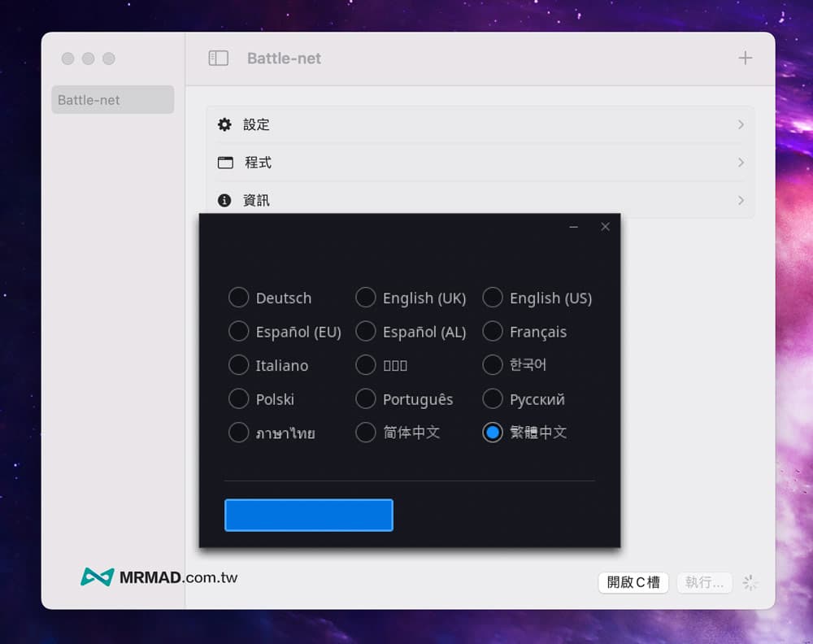
Task: Select English (US) radio button
Action: coord(493,298)
